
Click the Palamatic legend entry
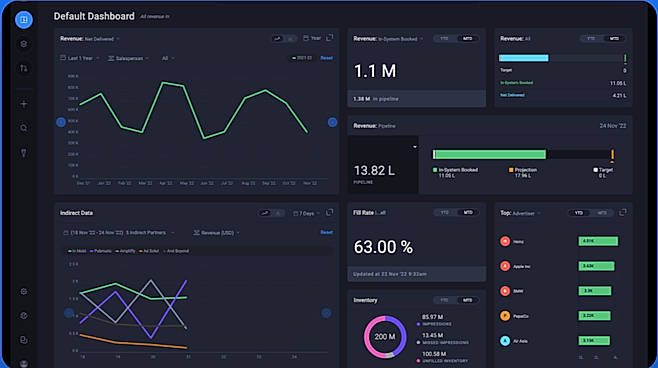(101, 251)
